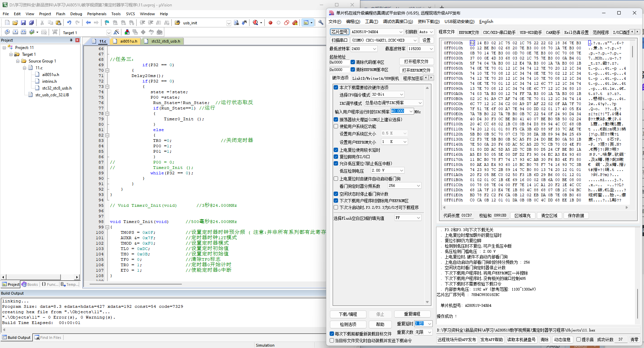Click the hex view vertical scrollbar thumb

pyautogui.click(x=633, y=51)
